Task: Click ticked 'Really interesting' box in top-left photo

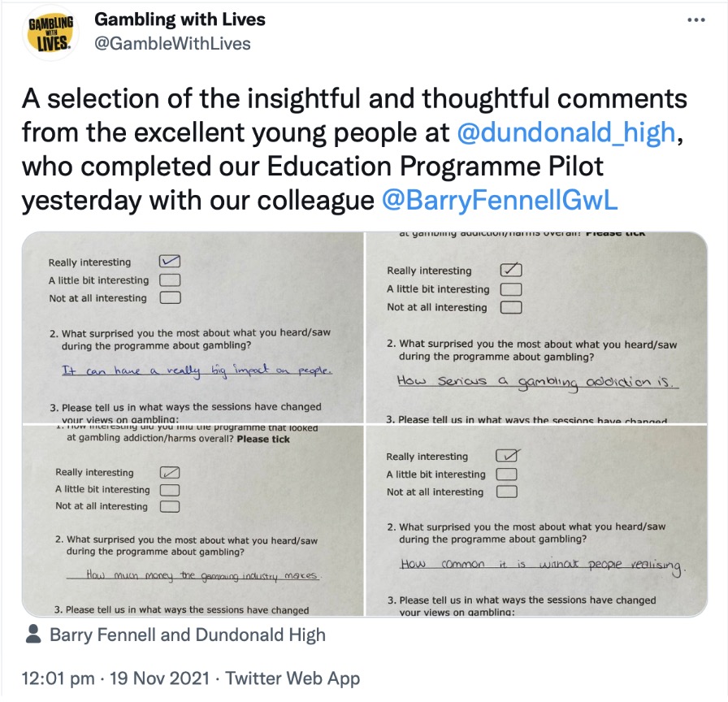Action: point(170,262)
